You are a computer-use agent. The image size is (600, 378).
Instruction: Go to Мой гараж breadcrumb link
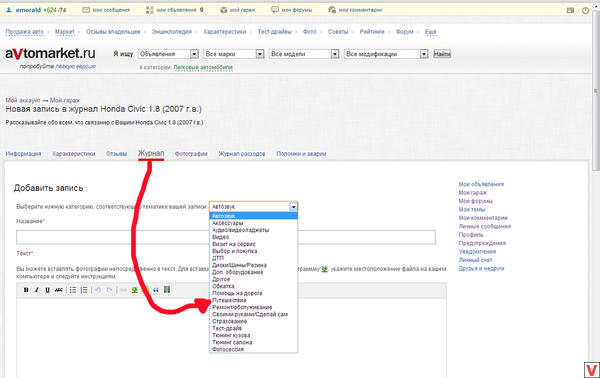tap(65, 100)
